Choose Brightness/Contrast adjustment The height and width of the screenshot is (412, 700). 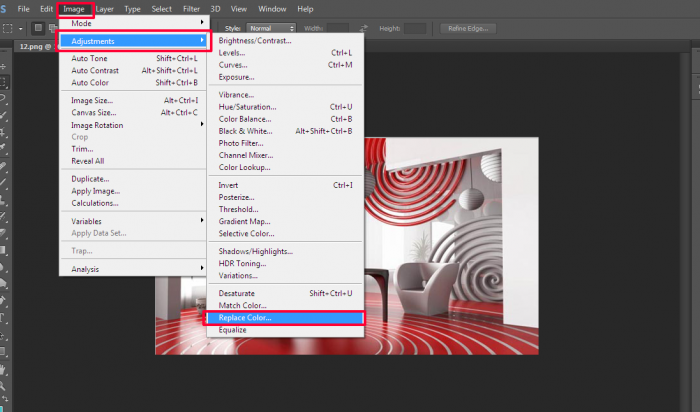click(285, 41)
